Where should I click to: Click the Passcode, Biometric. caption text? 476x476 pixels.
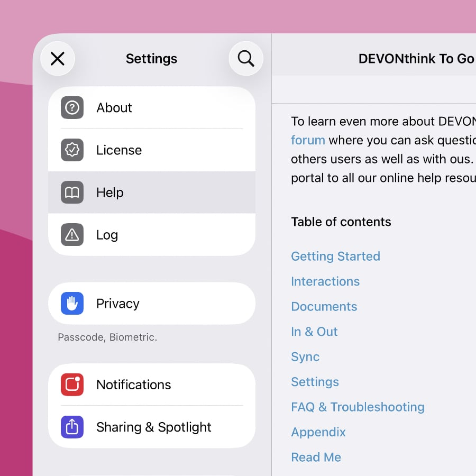tap(107, 337)
